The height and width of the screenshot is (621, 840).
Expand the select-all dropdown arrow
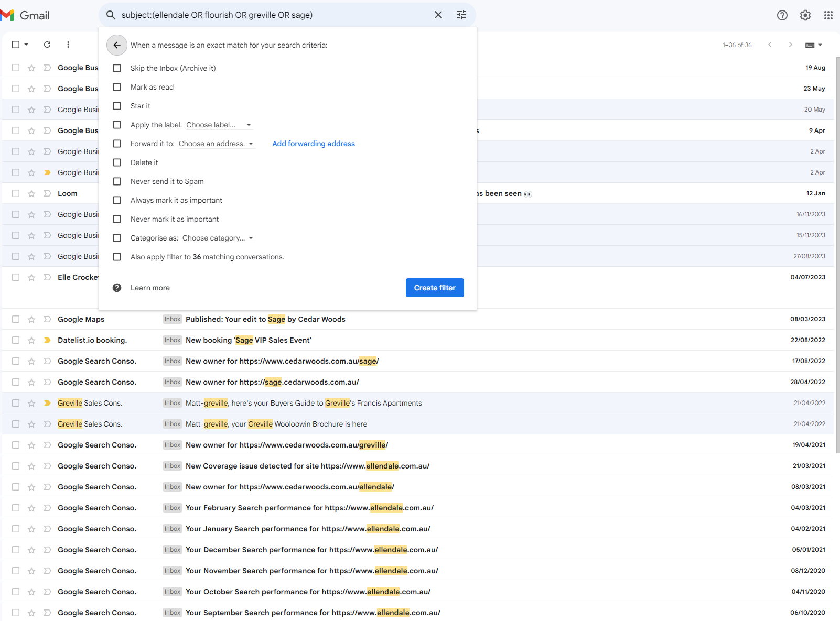[26, 45]
